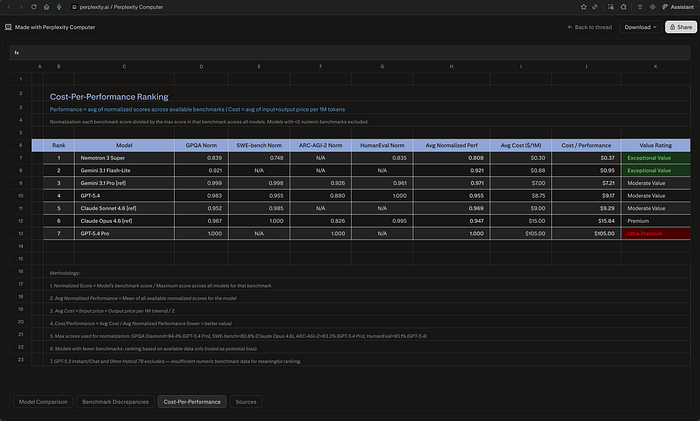Select the GPT-5.4 model cell
Image resolution: width=700 pixels, height=421 pixels.
pos(124,196)
